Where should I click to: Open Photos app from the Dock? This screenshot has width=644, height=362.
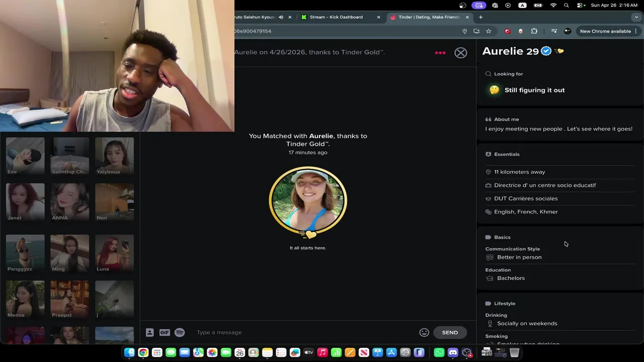(x=212, y=353)
